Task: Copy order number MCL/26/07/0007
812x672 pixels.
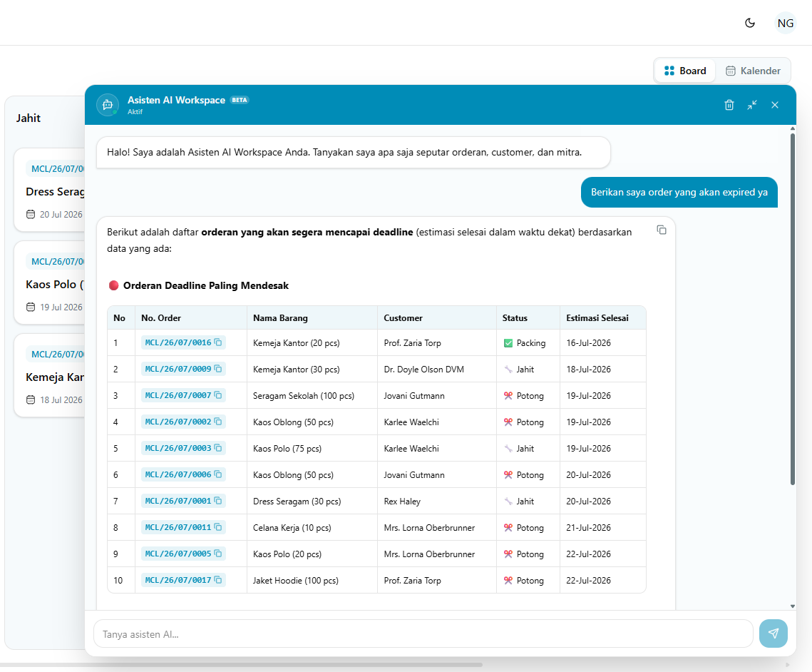Action: pyautogui.click(x=218, y=395)
